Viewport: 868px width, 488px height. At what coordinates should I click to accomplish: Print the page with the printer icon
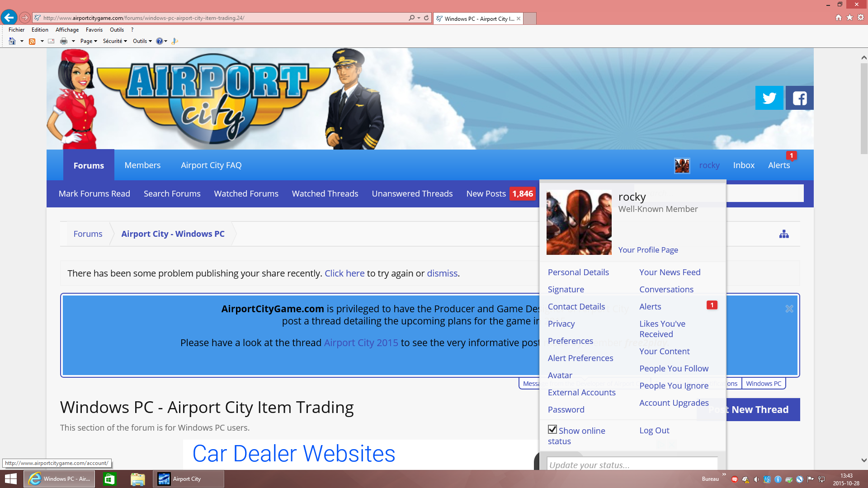point(64,41)
